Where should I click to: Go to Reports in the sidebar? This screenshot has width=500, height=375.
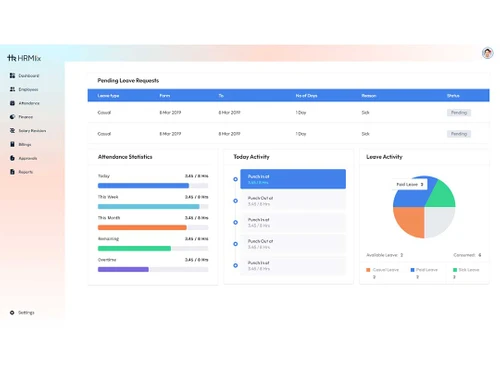click(21, 172)
